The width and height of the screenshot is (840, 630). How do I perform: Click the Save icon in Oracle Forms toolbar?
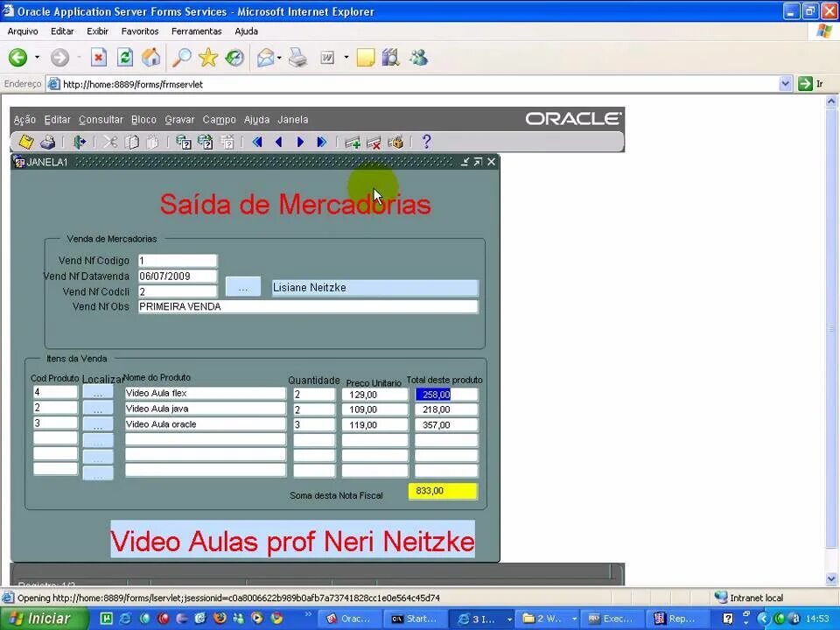pyautogui.click(x=25, y=142)
